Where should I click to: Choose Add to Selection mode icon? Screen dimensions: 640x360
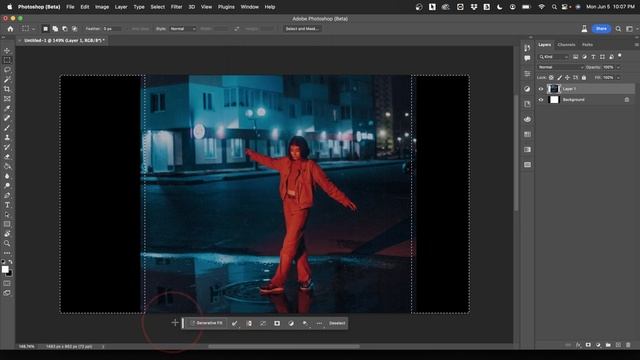(x=55, y=29)
